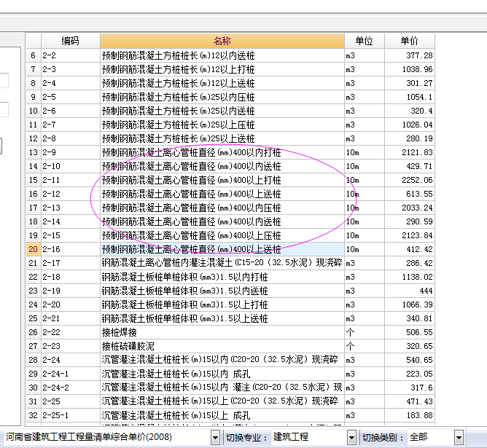The height and width of the screenshot is (448, 487).
Task: Select code cell 2-12
Action: pos(71,194)
